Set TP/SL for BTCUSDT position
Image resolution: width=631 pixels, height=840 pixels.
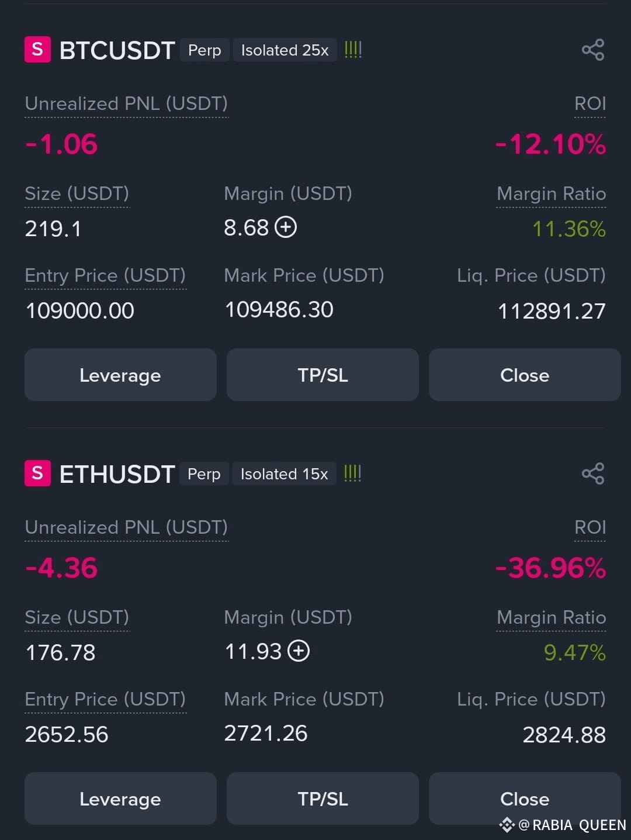(323, 375)
